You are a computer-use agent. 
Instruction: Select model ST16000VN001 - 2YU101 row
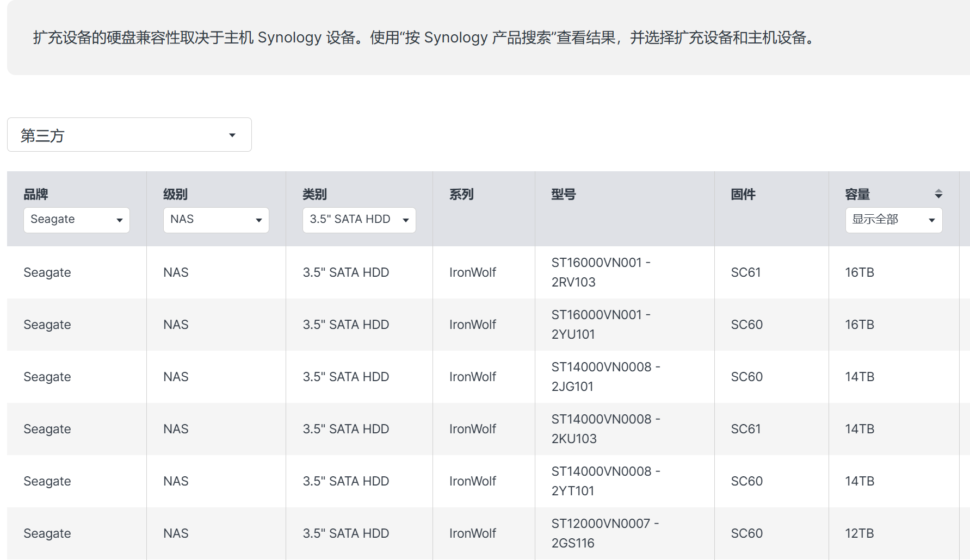coord(601,325)
